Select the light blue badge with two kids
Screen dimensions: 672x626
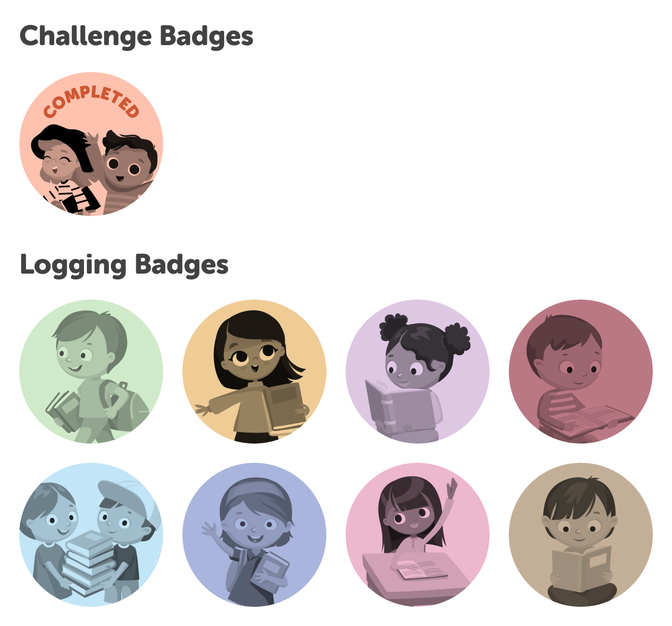91,535
